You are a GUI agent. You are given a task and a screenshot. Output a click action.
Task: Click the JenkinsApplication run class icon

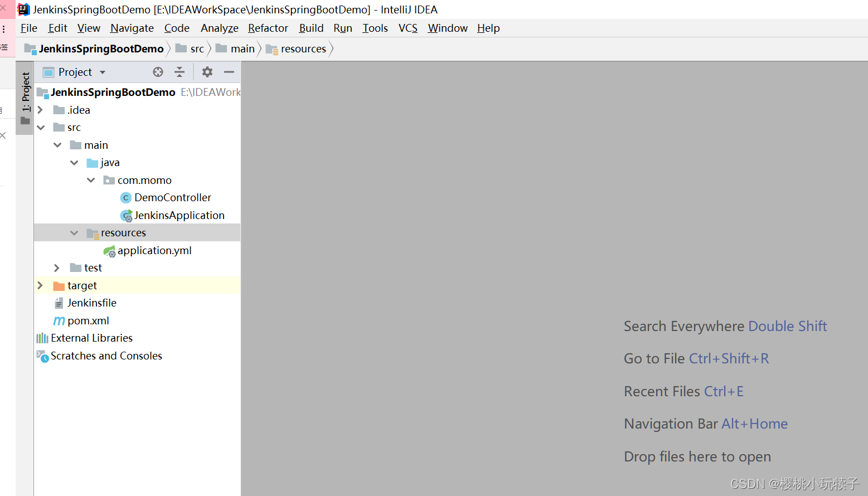pos(127,216)
